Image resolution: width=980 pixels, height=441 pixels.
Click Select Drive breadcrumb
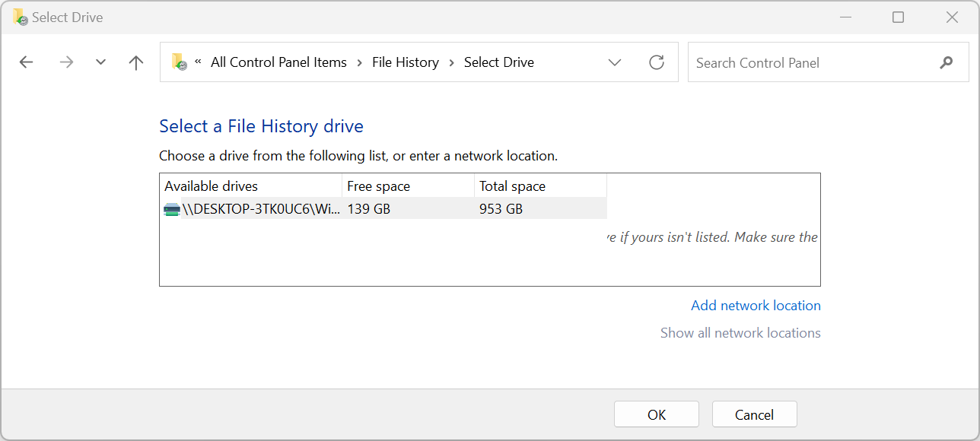(499, 62)
